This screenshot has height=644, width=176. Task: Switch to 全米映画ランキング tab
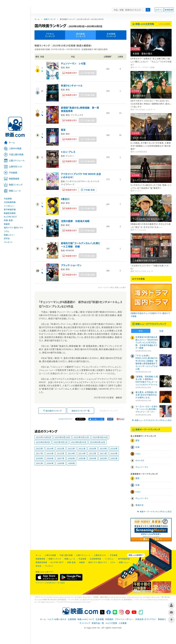click(x=111, y=35)
